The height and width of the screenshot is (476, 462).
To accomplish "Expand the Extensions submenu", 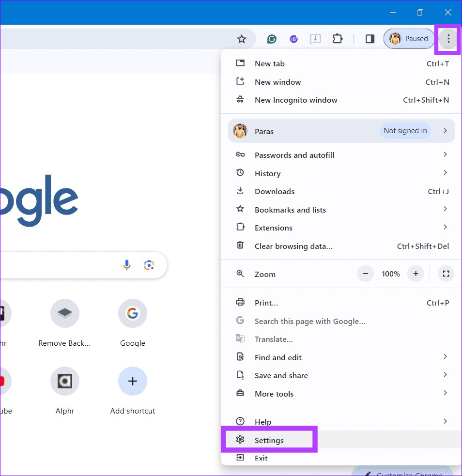I will tap(342, 228).
